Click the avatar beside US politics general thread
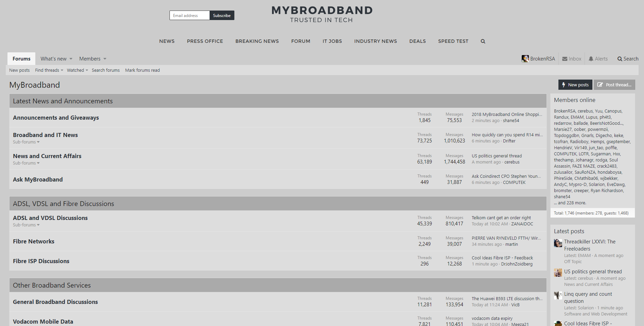 tap(557, 272)
